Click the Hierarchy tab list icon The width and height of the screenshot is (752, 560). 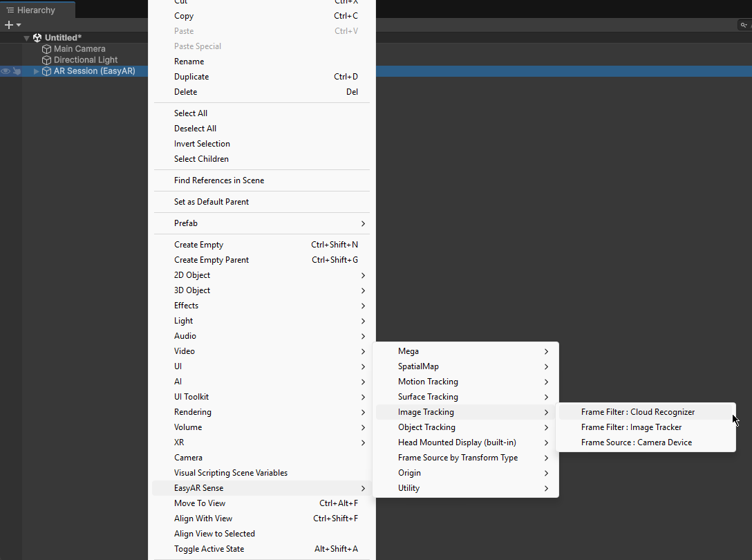tap(10, 10)
